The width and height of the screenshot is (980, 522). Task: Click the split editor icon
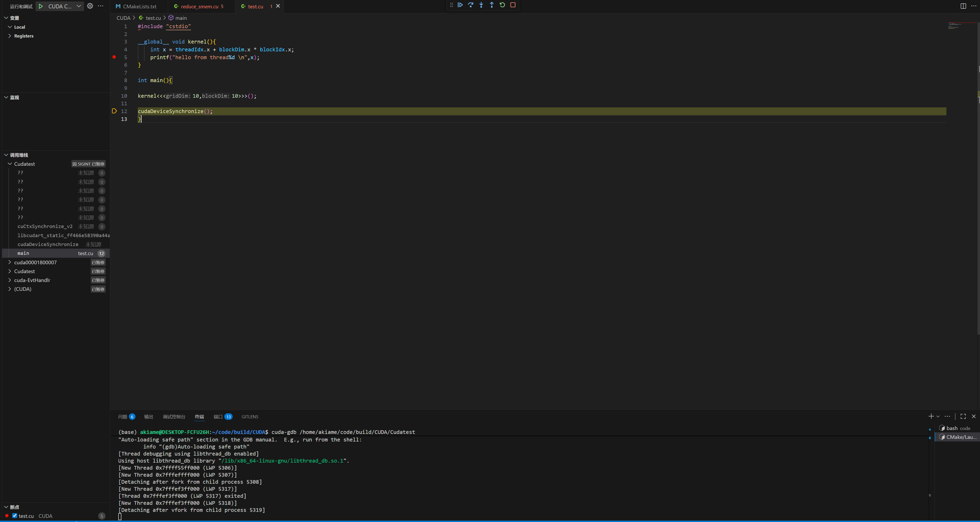coord(963,6)
